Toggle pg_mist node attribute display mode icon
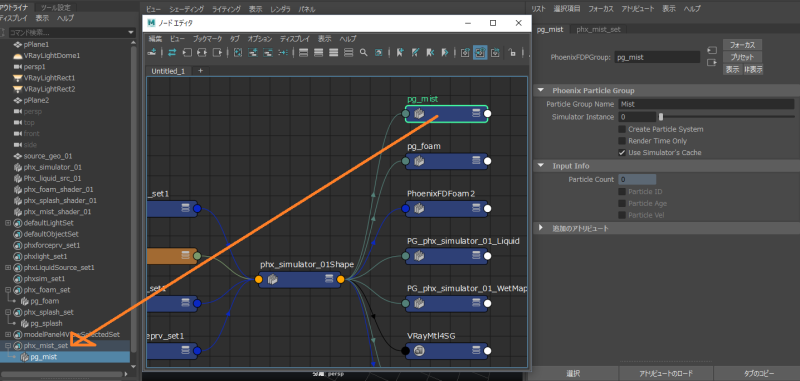Viewport: 800px width, 381px height. click(x=477, y=114)
